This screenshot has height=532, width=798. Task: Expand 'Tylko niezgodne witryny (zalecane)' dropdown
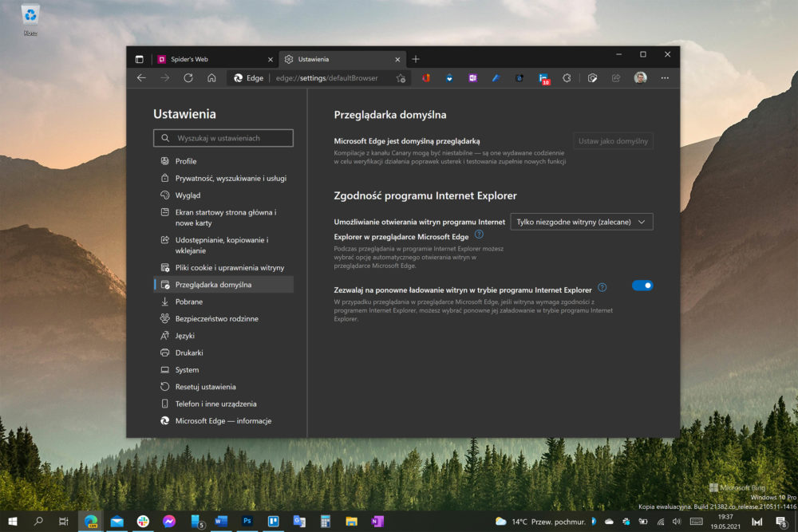(582, 222)
